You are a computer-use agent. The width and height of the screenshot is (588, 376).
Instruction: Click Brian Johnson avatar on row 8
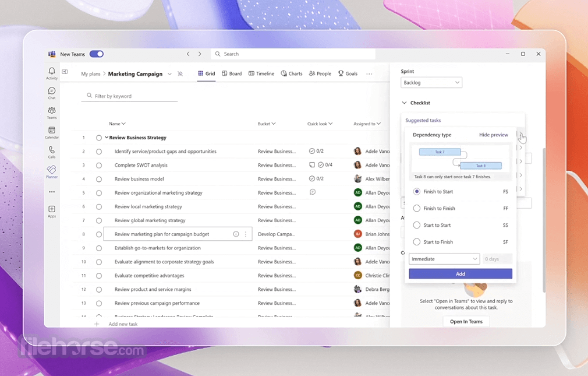(x=358, y=234)
